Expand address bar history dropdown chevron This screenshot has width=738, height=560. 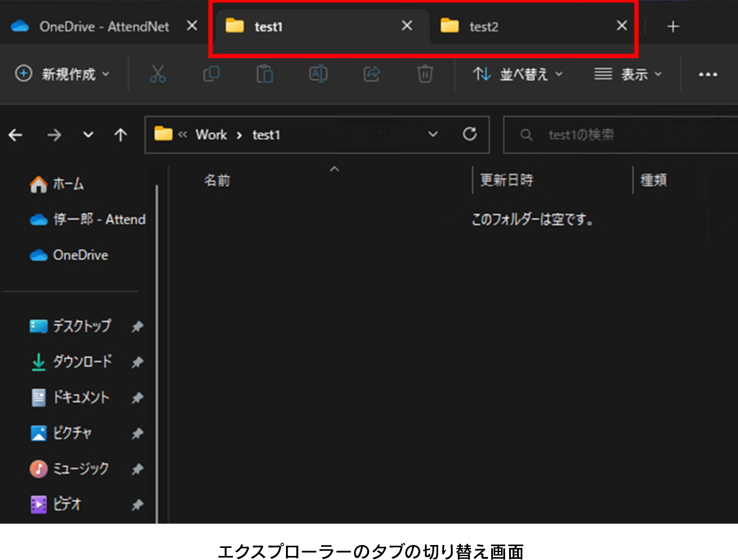point(433,134)
